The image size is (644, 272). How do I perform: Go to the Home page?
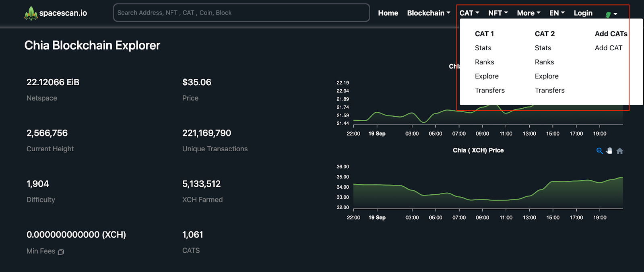pos(388,13)
